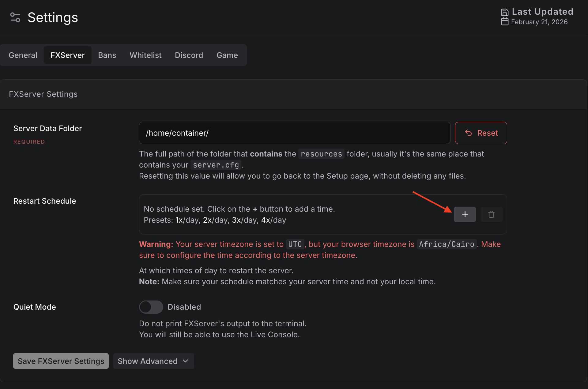
Task: Click the 'server.cfg' code text
Action: [x=216, y=165]
